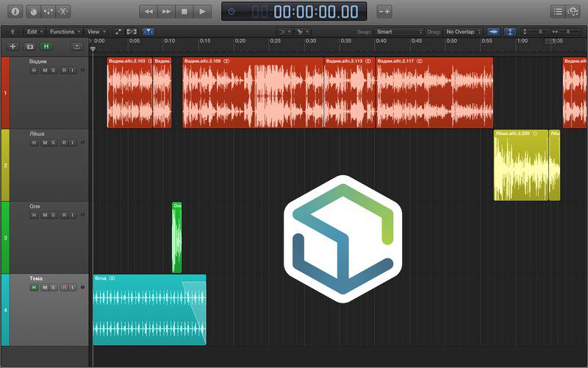This screenshot has width=588, height=368.
Task: Mute the Тема track
Action: 45,288
